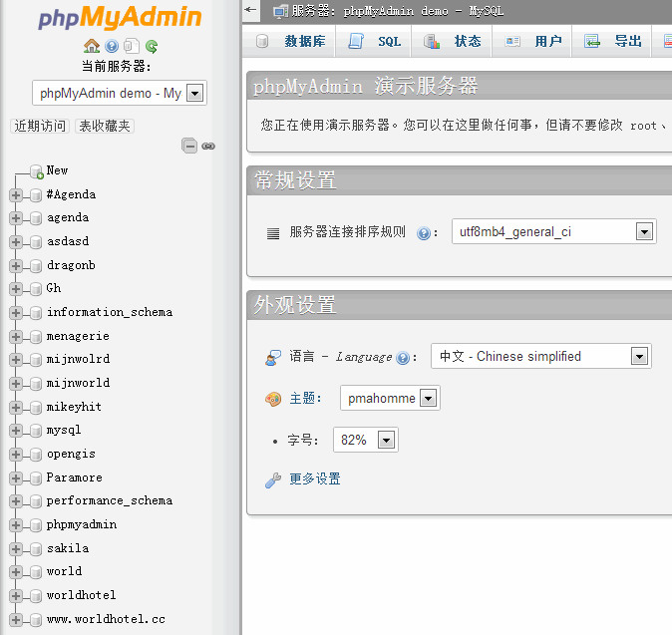Expand the sakila database node
Image resolution: width=672 pixels, height=635 pixels.
tap(15, 549)
